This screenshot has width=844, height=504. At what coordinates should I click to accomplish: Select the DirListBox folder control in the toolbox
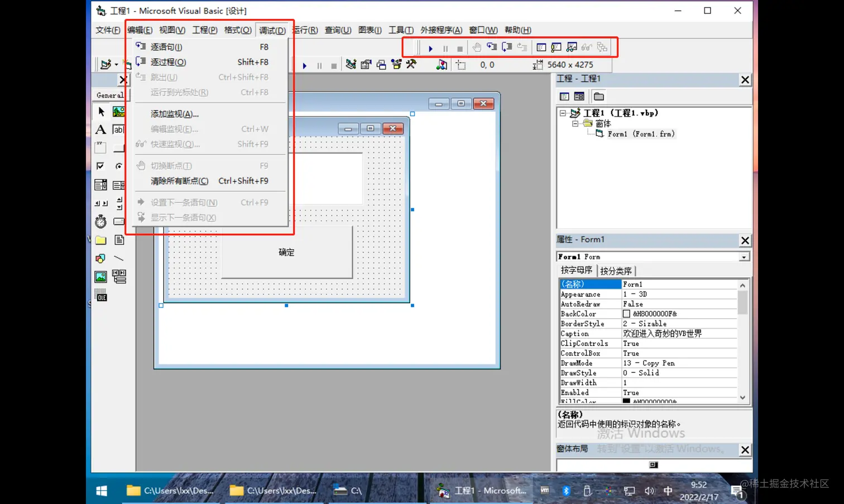(x=101, y=240)
